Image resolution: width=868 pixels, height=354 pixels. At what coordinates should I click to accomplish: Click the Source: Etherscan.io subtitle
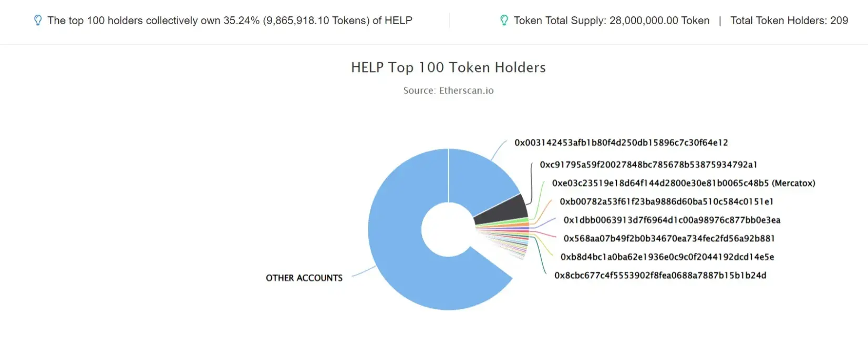click(x=449, y=90)
